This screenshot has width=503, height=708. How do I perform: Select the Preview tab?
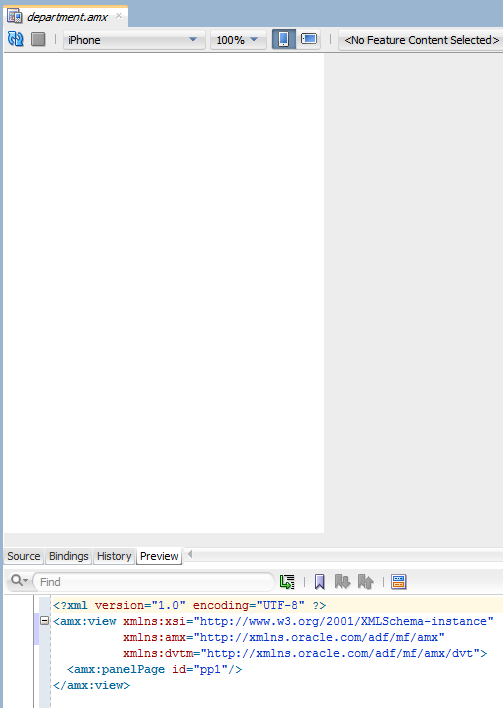click(159, 556)
